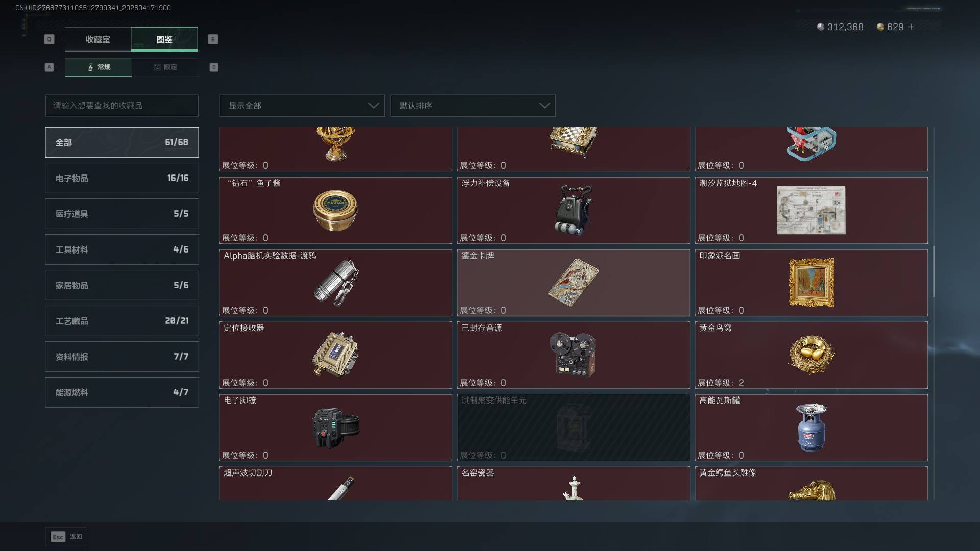Click the collectible search input field

(122, 106)
